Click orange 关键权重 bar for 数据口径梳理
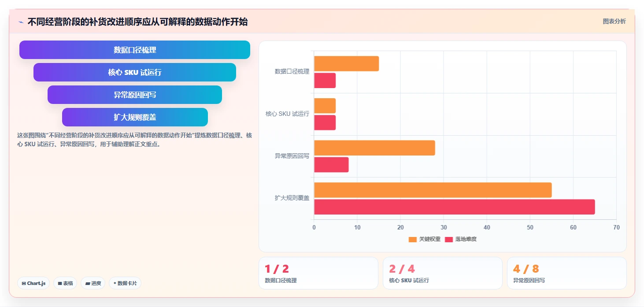The height and width of the screenshot is (307, 644). coord(346,63)
